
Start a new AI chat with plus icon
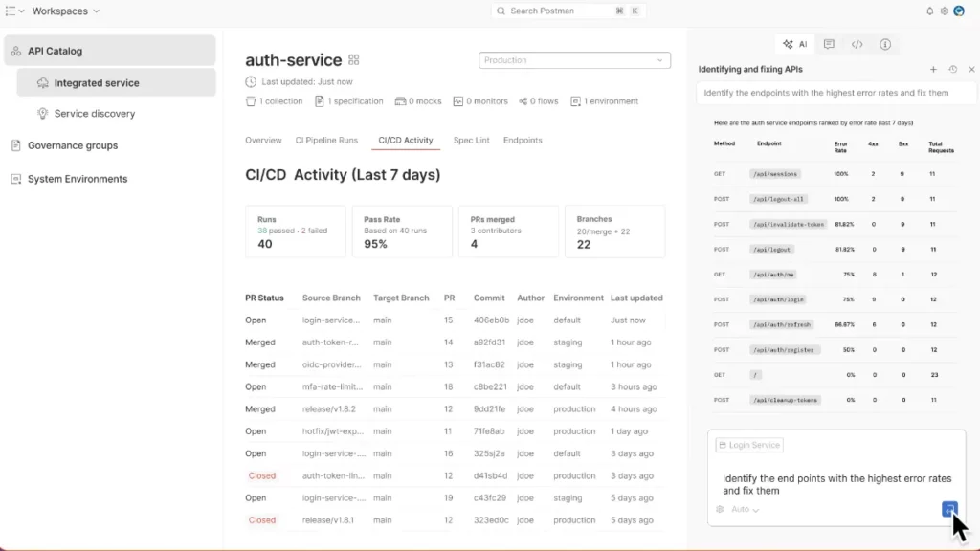[933, 70]
